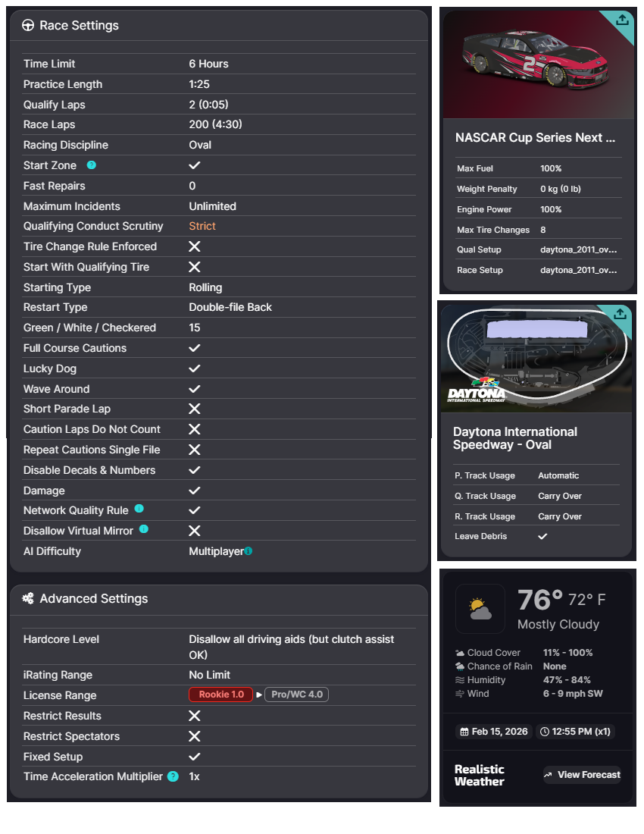Click the Disallow Virtual Mirror info icon
This screenshot has width=644, height=834.
[x=144, y=530]
